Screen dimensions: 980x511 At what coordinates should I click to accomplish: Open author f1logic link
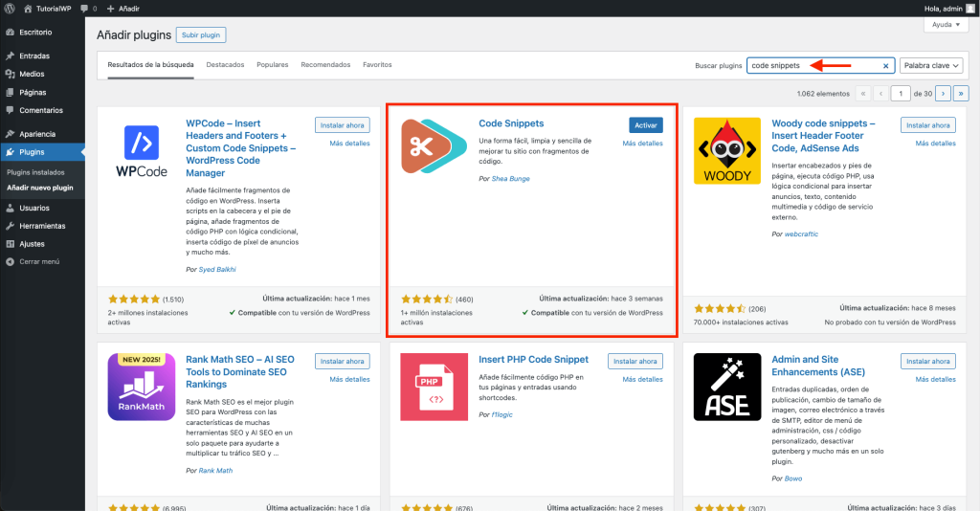click(x=501, y=414)
